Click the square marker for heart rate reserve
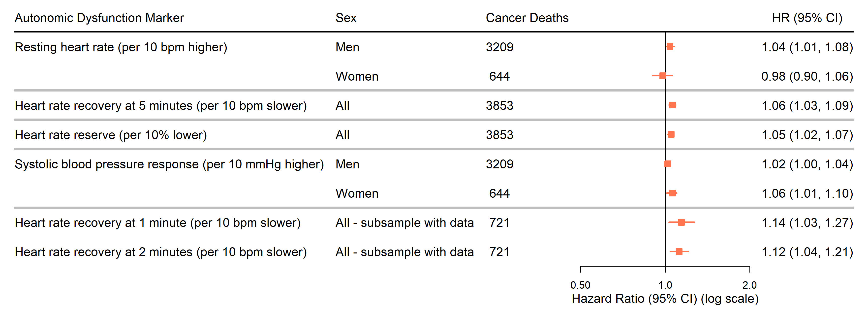 point(671,135)
